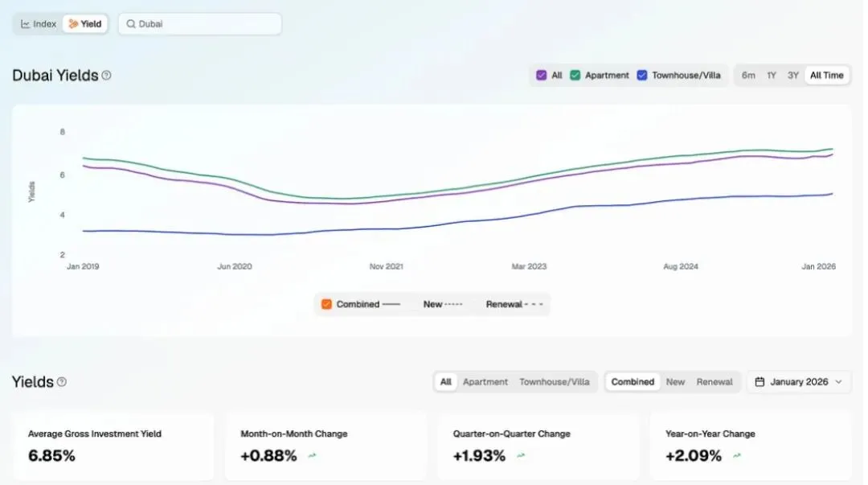Filter Yields by Apartment
The image size is (868, 485).
coord(485,382)
